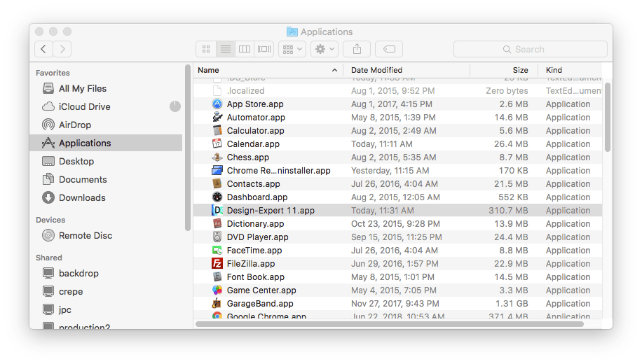The width and height of the screenshot is (642, 364).
Task: Select Applications in sidebar
Action: (106, 143)
